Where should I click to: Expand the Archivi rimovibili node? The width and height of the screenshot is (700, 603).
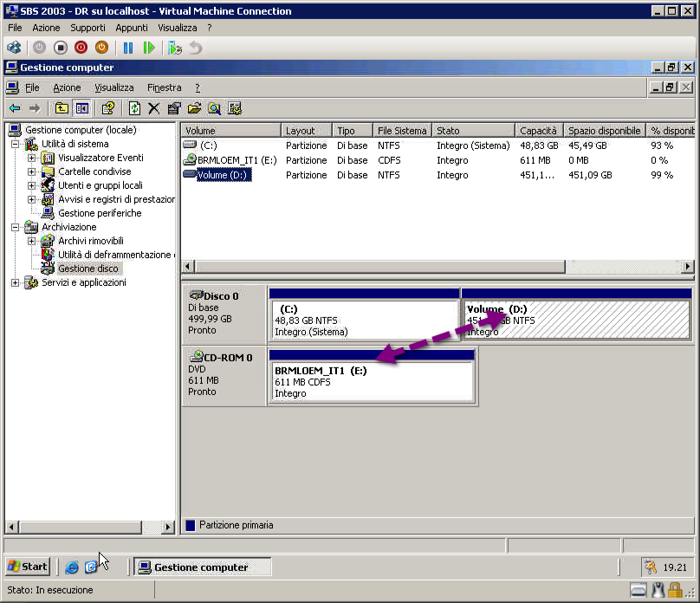point(32,241)
